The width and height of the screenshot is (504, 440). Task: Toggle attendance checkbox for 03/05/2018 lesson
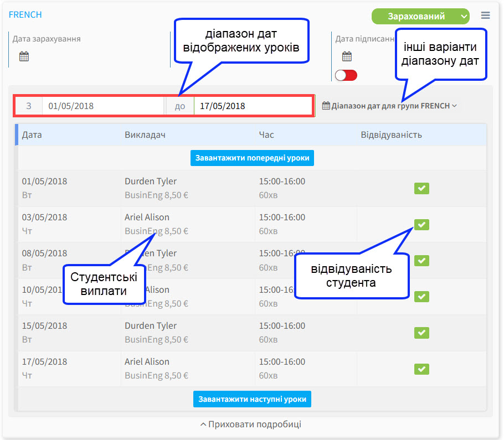pyautogui.click(x=421, y=225)
